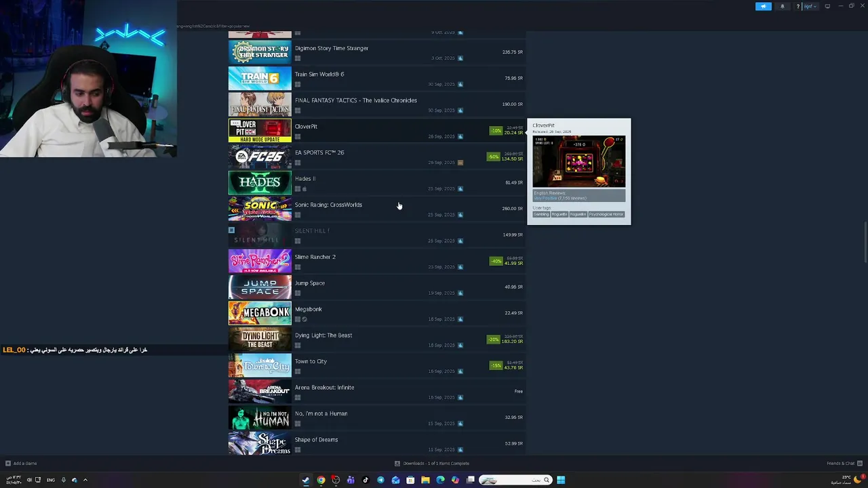The width and height of the screenshot is (868, 488).
Task: Click CloverPit -10% discount badge
Action: 496,131
